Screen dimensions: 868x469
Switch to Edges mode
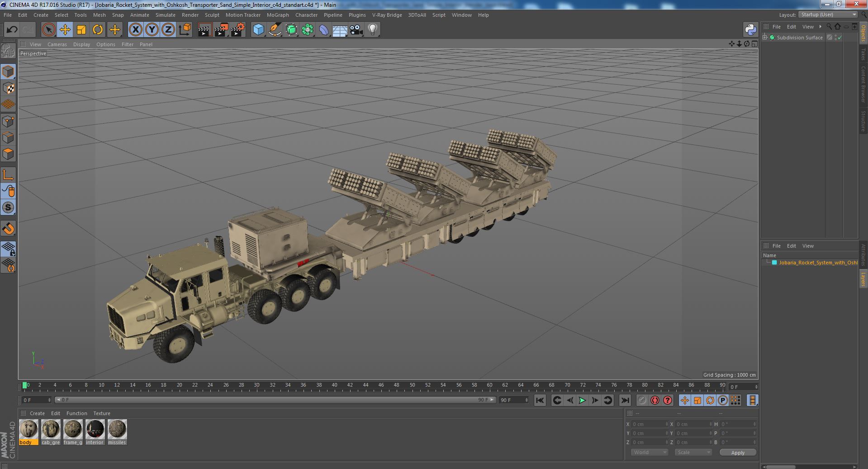coord(8,138)
